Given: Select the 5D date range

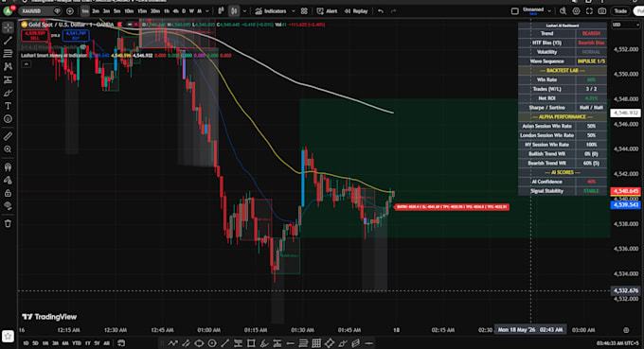Looking at the screenshot, I should tap(35, 343).
